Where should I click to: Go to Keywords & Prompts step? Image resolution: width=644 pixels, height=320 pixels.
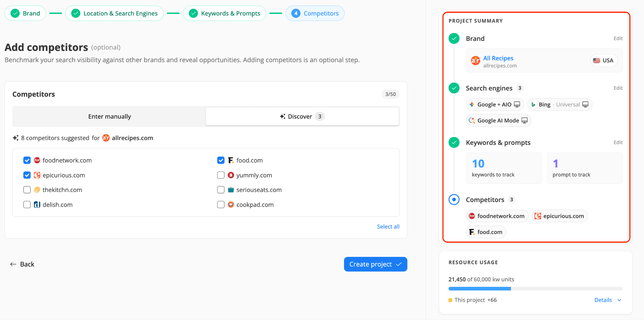click(x=225, y=14)
